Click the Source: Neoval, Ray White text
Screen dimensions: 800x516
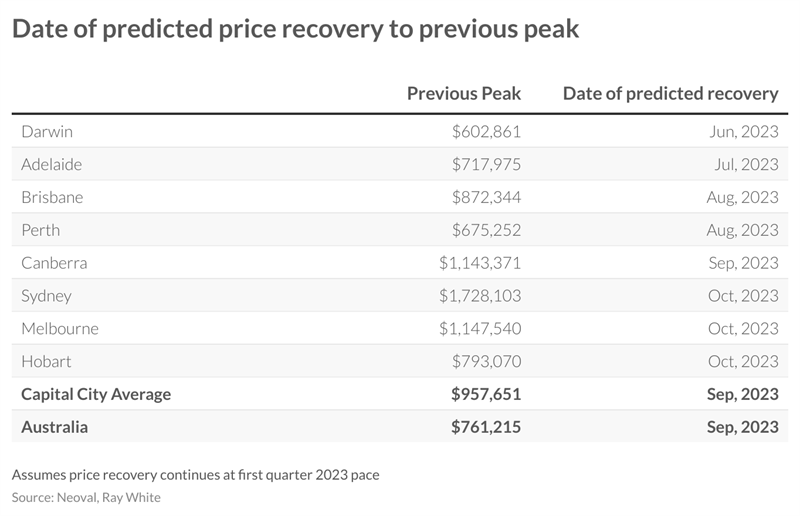click(86, 498)
